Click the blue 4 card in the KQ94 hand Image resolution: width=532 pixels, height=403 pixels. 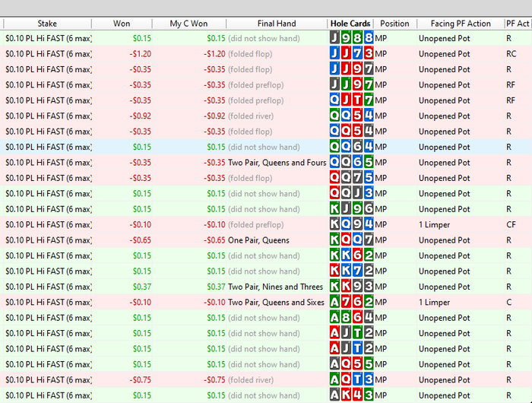(x=369, y=224)
